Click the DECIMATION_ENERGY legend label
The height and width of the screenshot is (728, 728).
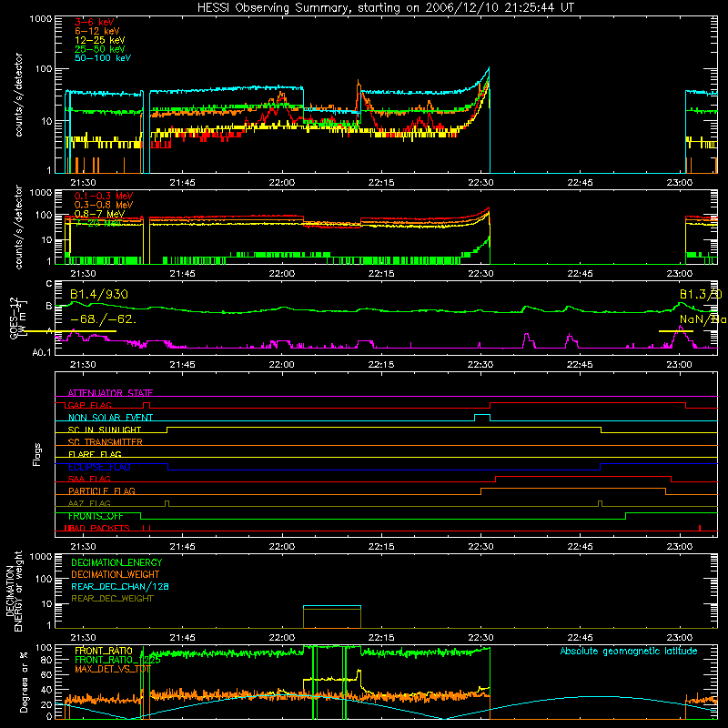click(x=116, y=562)
